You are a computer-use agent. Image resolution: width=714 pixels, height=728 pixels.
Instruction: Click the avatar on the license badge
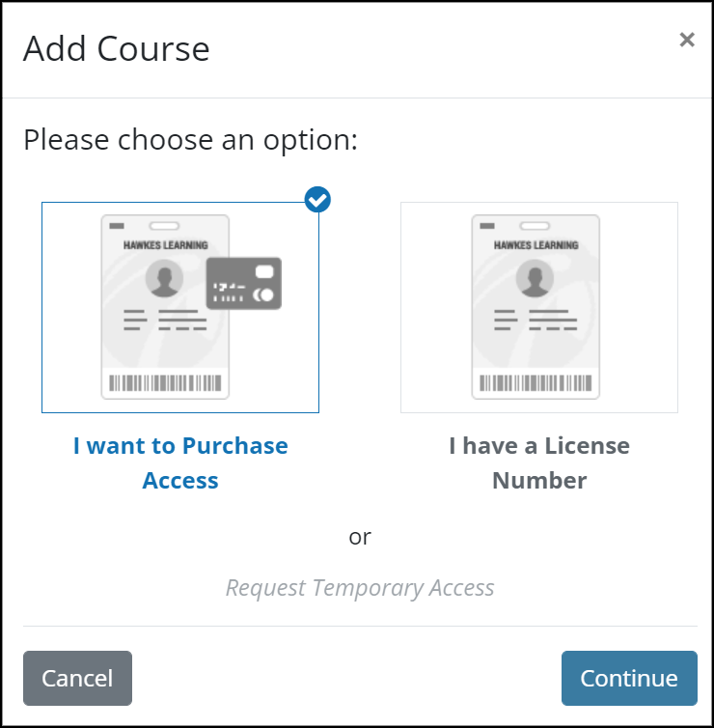[535, 279]
